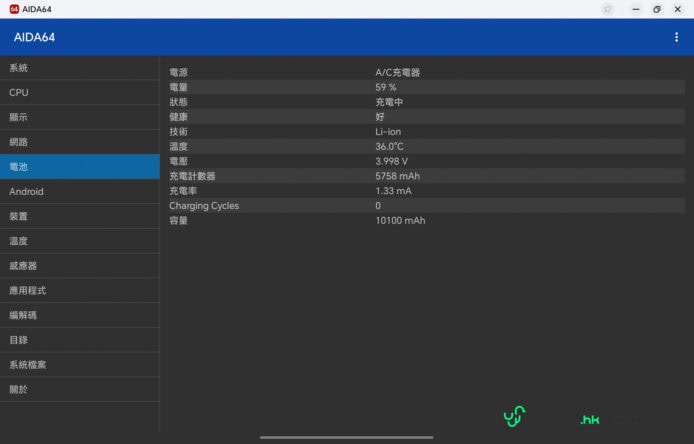Click the 充電中 status value

coord(389,102)
